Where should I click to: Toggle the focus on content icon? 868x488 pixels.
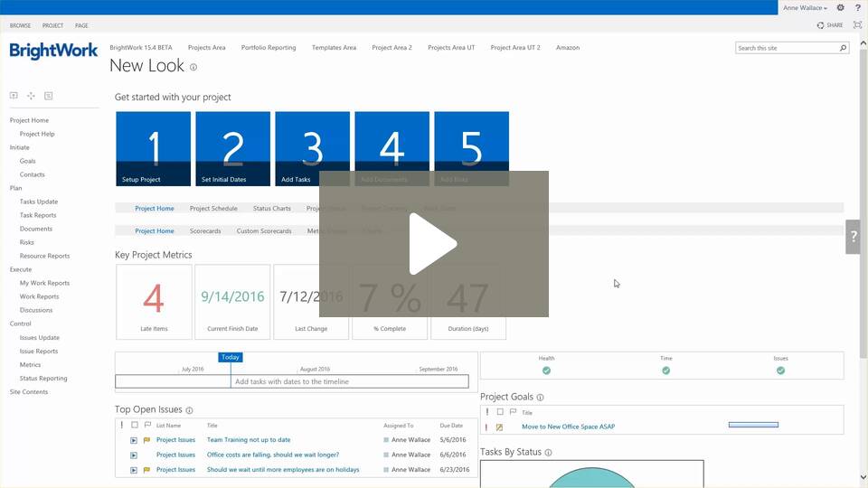857,25
